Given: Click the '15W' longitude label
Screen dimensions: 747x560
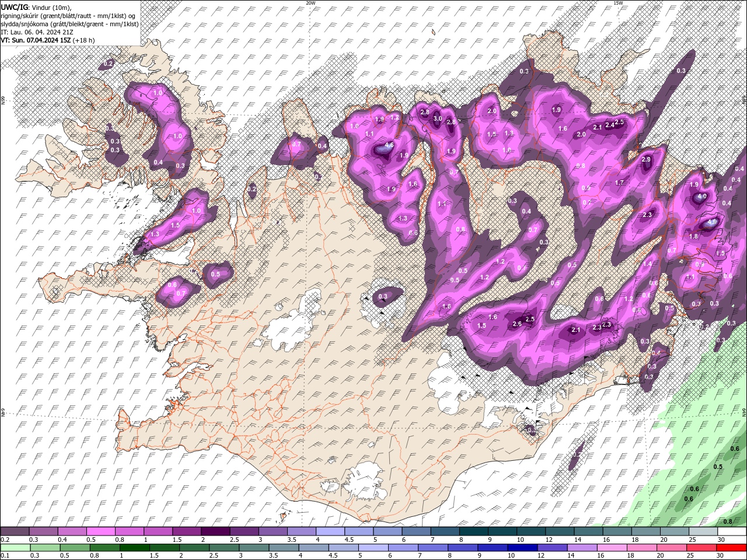Looking at the screenshot, I should coord(617,3).
